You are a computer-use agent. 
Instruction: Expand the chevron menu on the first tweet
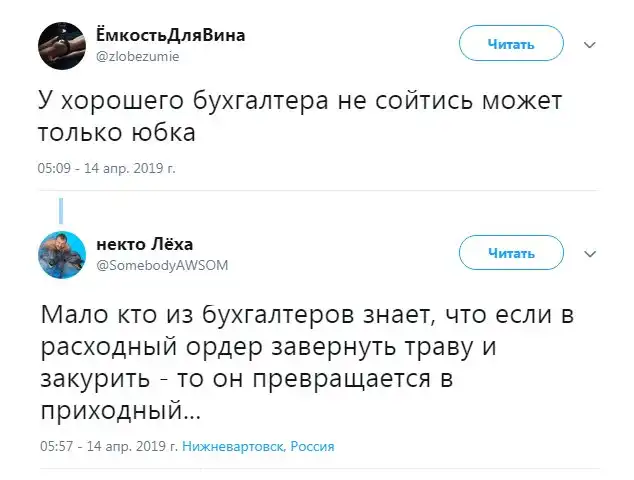coord(590,45)
